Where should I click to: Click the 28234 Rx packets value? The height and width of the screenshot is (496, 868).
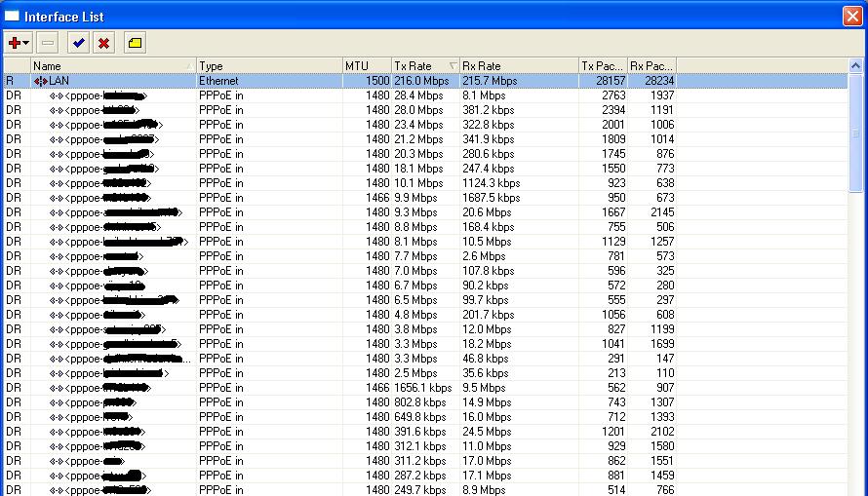coord(659,81)
